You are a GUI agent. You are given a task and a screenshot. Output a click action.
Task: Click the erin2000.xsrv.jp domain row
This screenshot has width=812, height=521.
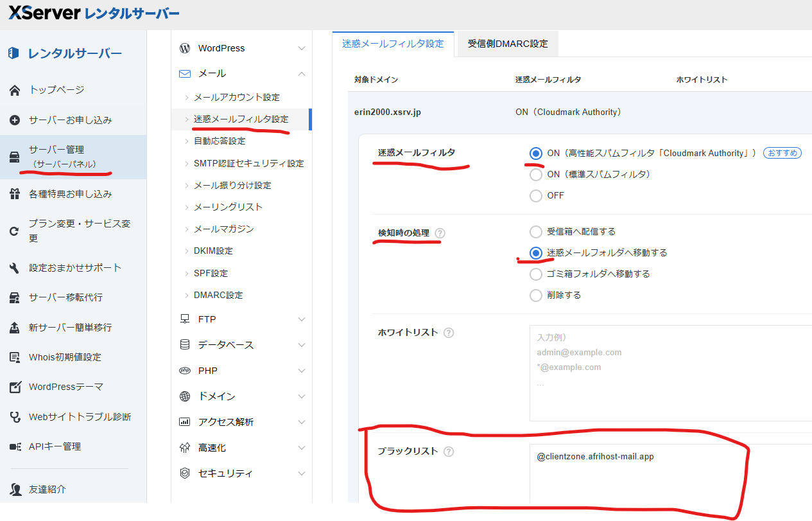click(x=580, y=112)
